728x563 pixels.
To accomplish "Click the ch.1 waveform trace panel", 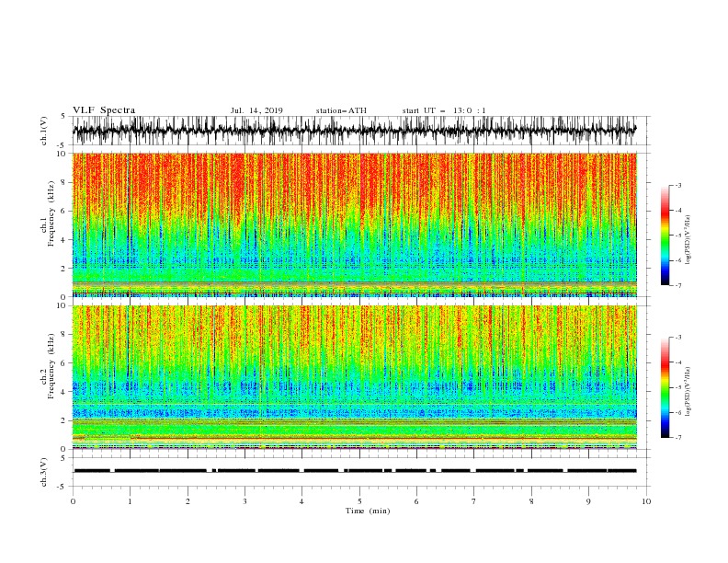I will tap(360, 131).
